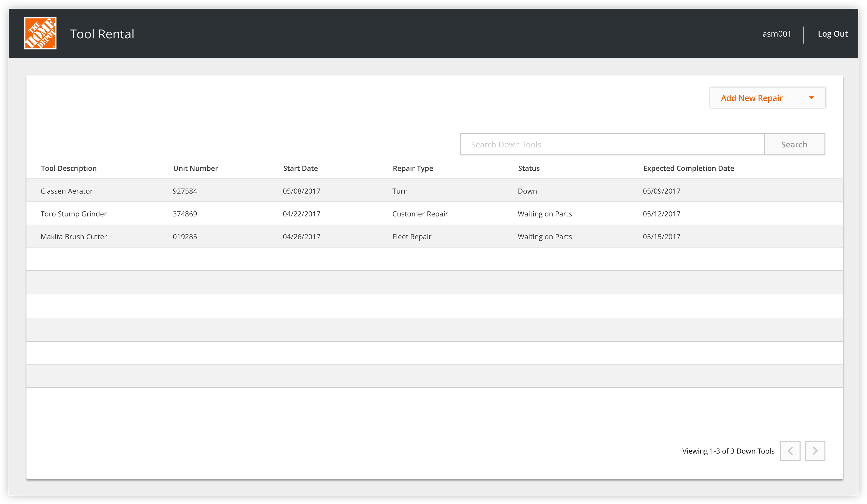Open the Toro Stump Grinder entry
Screen dimensions: 867x504
[x=74, y=214]
